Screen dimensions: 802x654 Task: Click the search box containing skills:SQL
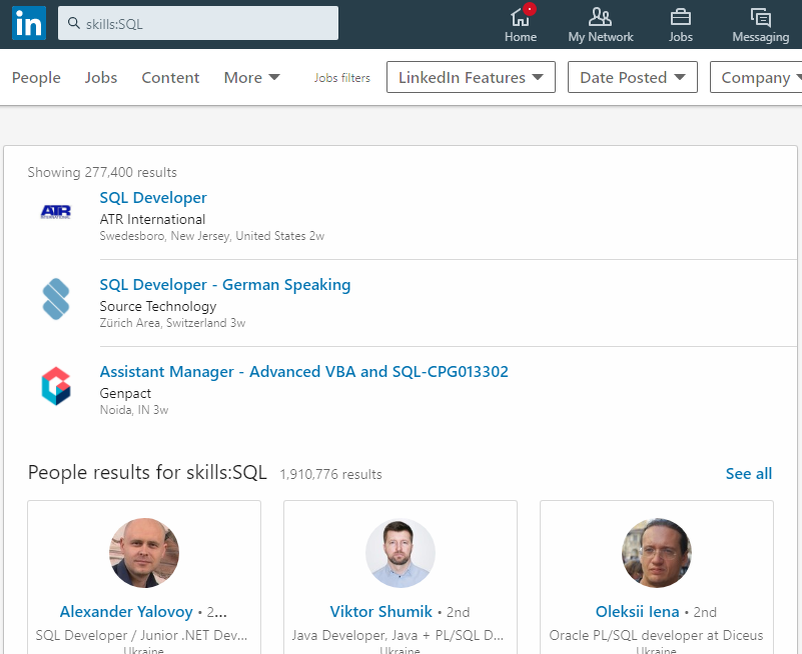pos(198,23)
